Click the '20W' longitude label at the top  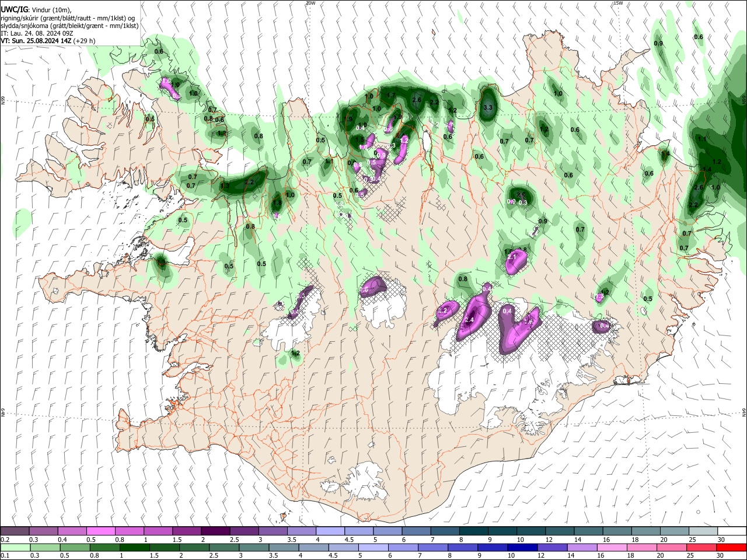click(310, 3)
